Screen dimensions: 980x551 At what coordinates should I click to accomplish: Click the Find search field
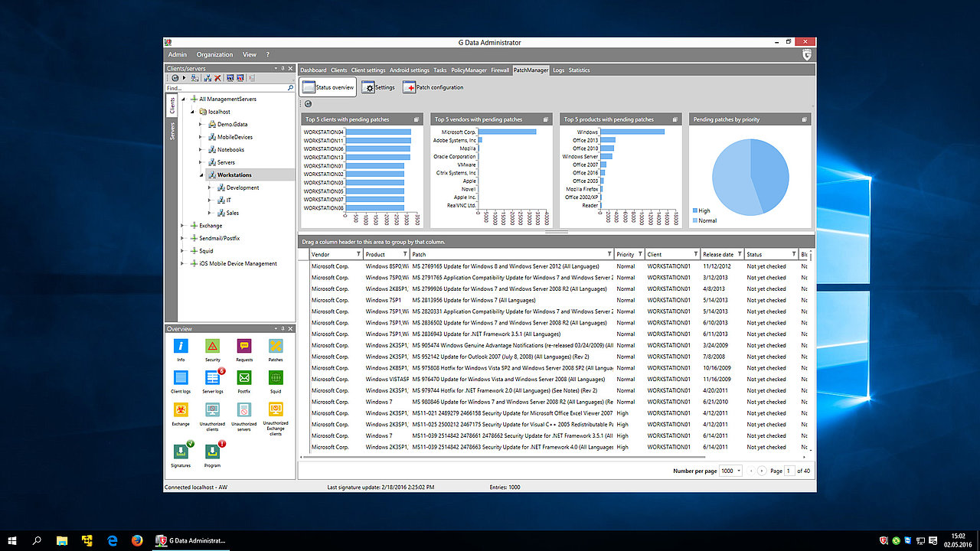(226, 88)
